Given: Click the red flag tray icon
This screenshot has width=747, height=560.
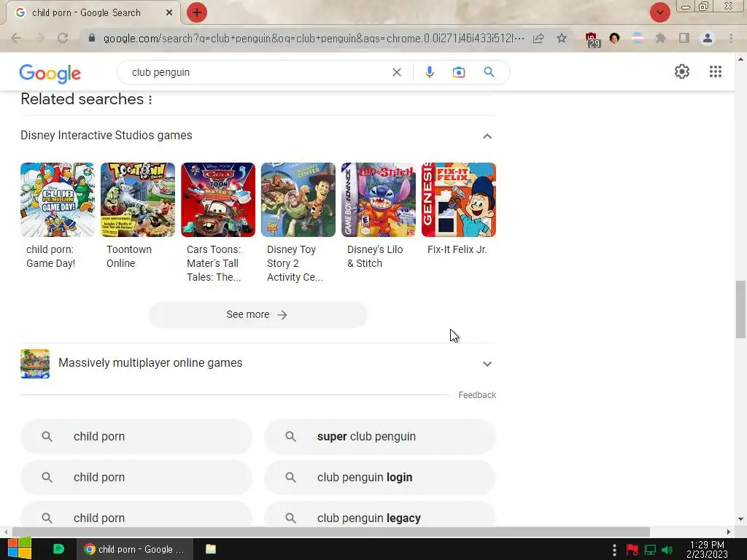Looking at the screenshot, I should tap(632, 550).
